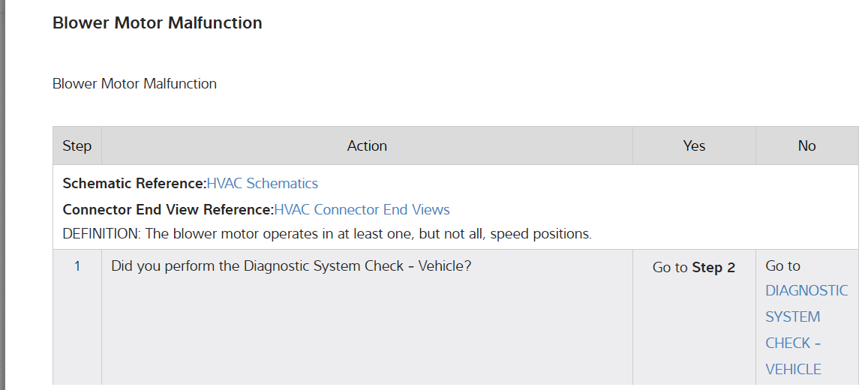The width and height of the screenshot is (868, 390).
Task: Click the bold Step 2 text
Action: [713, 268]
